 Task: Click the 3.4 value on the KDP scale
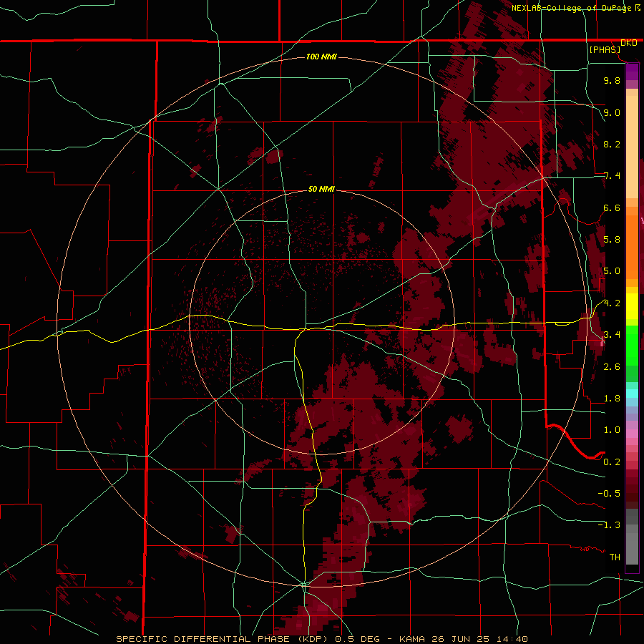pyautogui.click(x=612, y=334)
